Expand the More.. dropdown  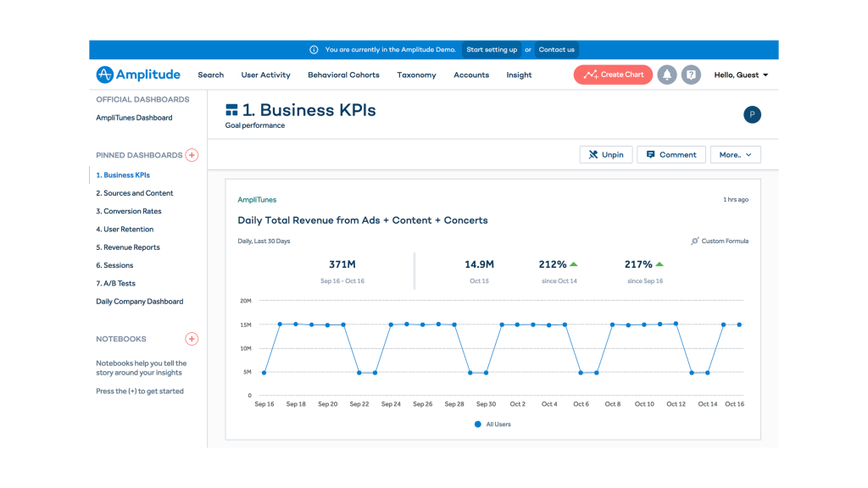click(735, 154)
